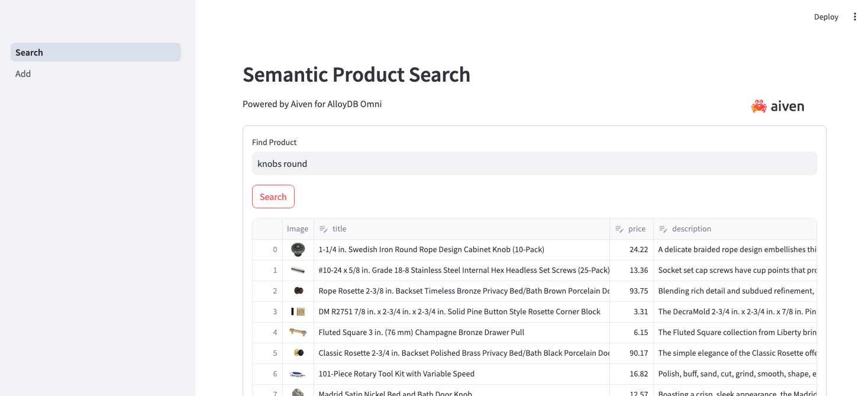The height and width of the screenshot is (396, 868).
Task: Focus the Find Product input field
Action: (534, 164)
